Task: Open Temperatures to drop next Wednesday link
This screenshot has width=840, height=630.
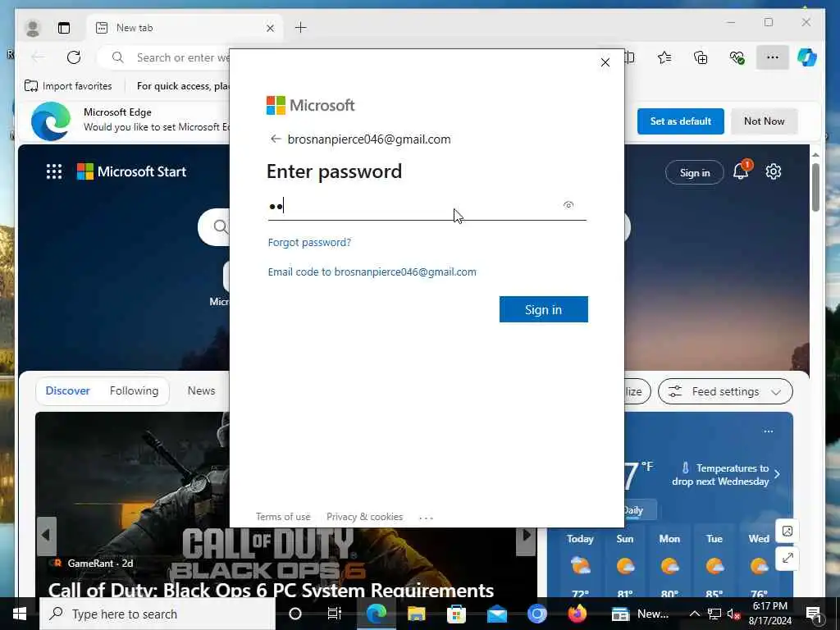Action: [727, 475]
